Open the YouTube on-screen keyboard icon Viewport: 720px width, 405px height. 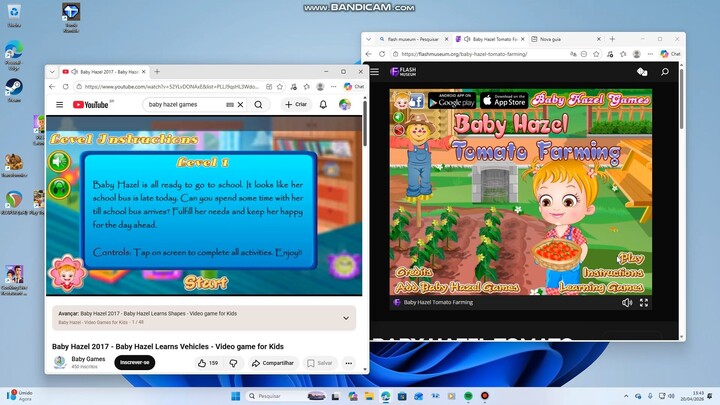pos(230,105)
